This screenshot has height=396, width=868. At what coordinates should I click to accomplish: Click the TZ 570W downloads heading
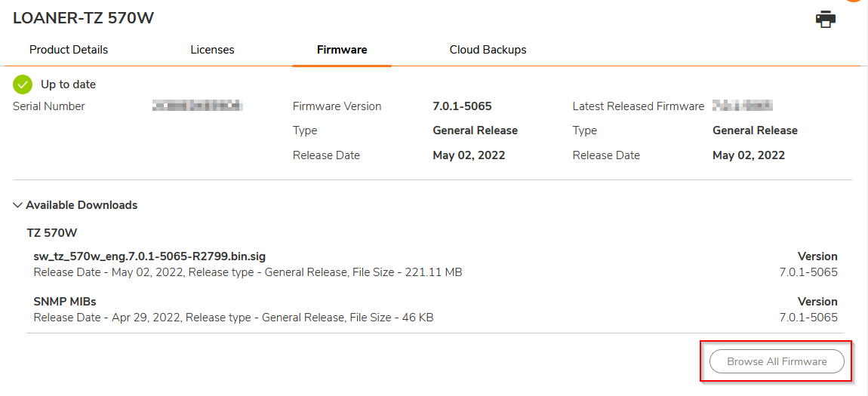[x=52, y=233]
